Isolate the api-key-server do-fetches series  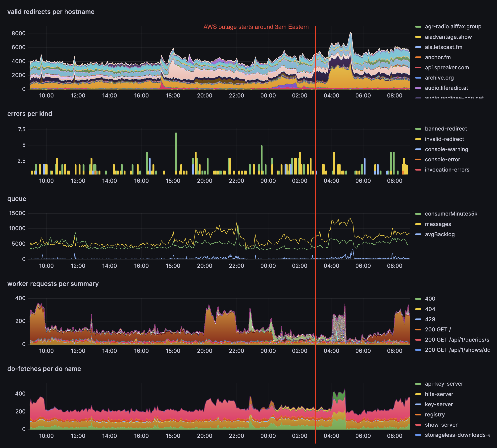[x=444, y=384]
